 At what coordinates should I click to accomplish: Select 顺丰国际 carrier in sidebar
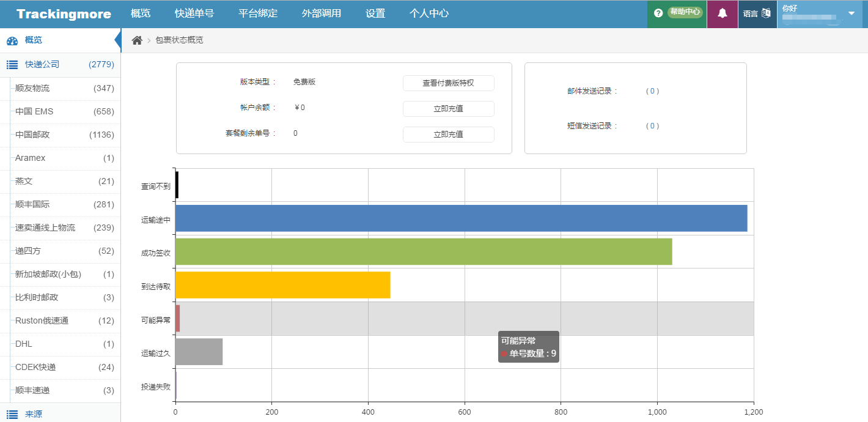click(x=33, y=204)
